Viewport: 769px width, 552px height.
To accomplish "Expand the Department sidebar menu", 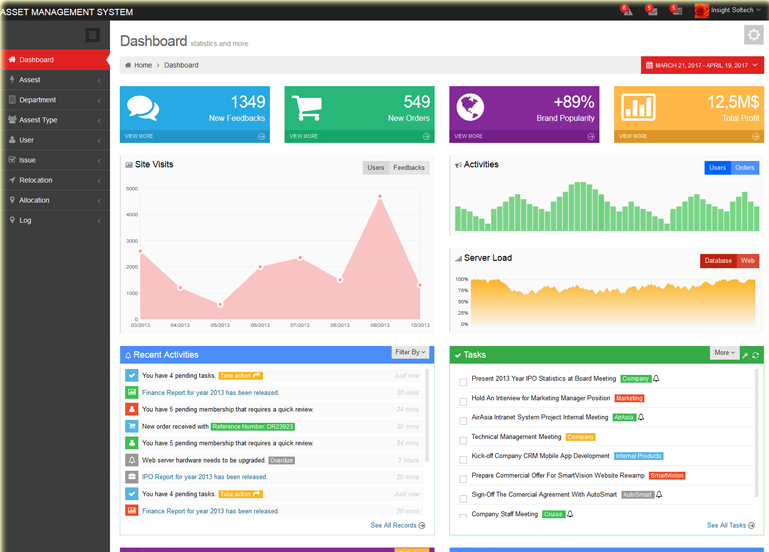I will point(55,100).
